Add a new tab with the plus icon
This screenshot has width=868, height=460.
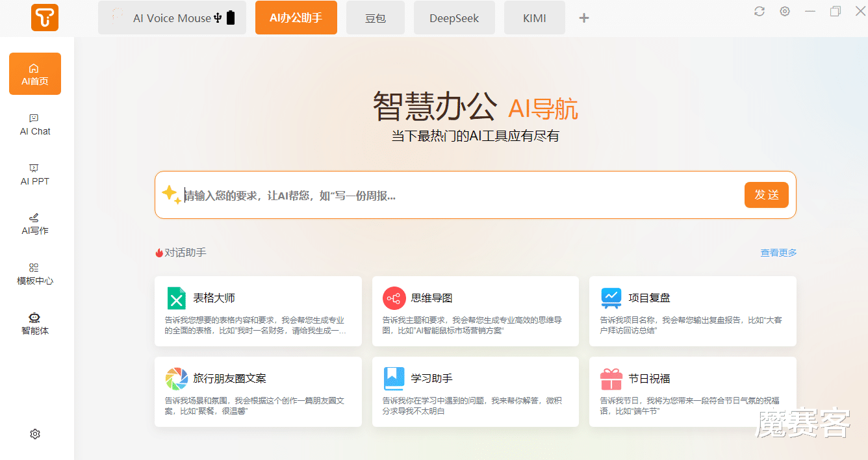[584, 18]
